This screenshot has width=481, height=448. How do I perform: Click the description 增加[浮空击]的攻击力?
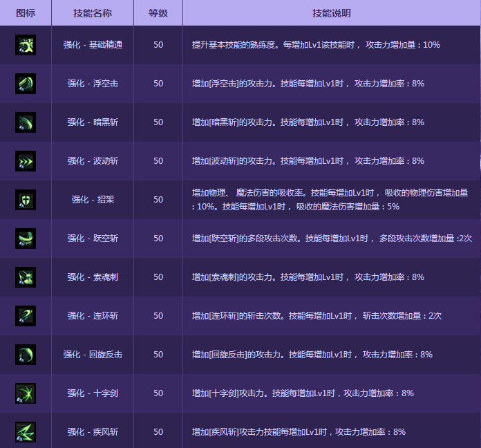[308, 84]
